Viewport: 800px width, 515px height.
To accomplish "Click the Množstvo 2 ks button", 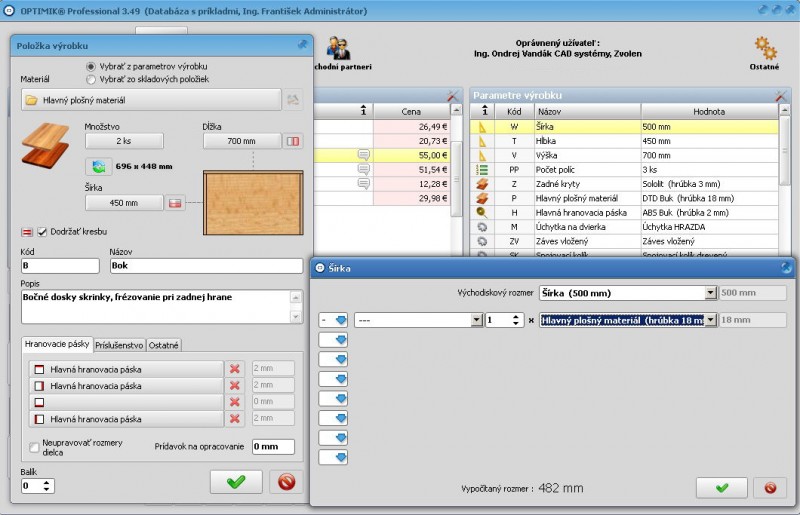I will pyautogui.click(x=124, y=141).
